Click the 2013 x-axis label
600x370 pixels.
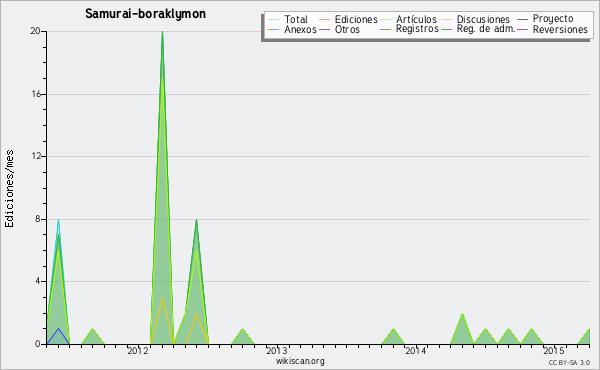277,351
